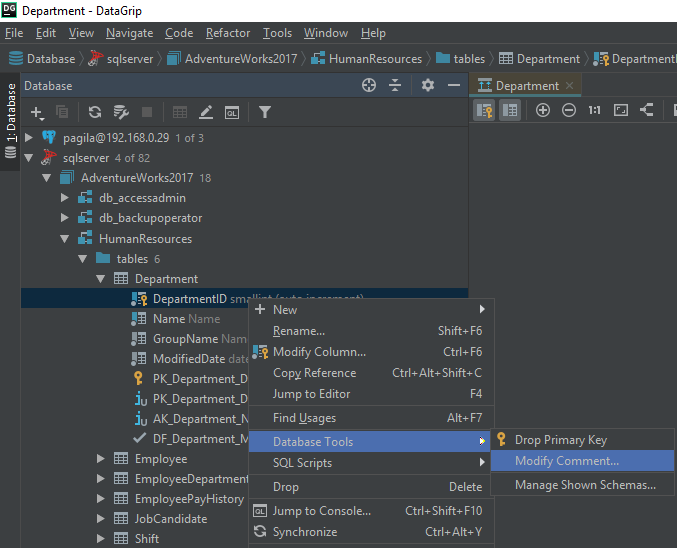
Task: Choose Modify Column... in the context menu
Action: (319, 352)
